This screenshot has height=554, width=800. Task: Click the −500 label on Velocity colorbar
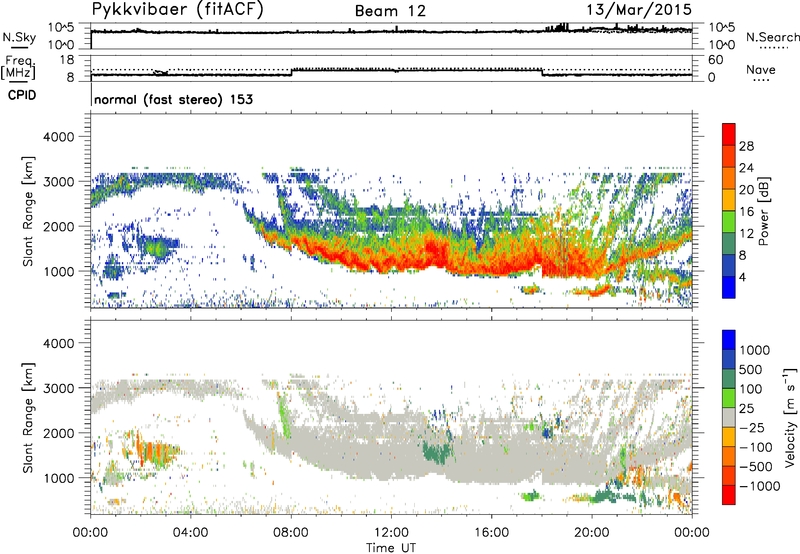(756, 467)
